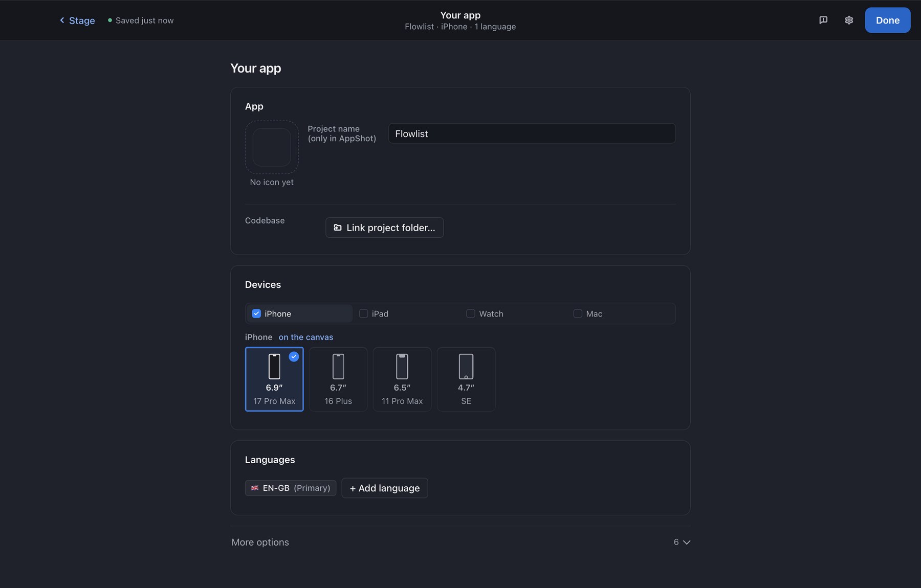This screenshot has height=588, width=921.
Task: Click 'Flowlist · iPhone · 1 language' subtitle
Action: point(460,27)
